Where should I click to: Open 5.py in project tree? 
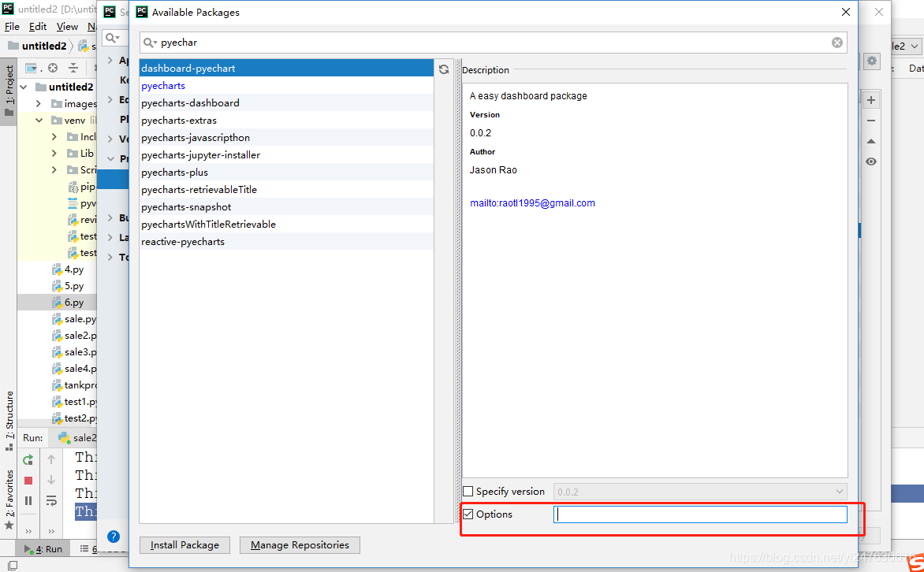67,286
